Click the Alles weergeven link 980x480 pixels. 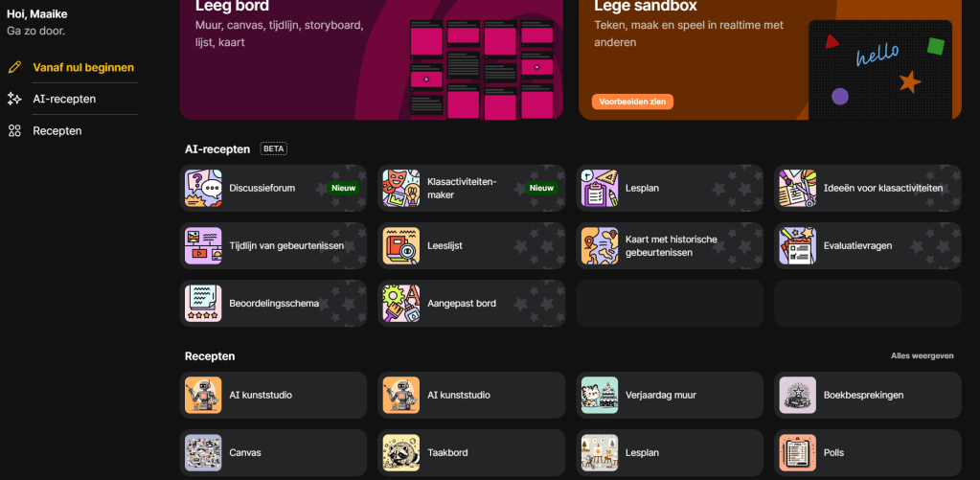tap(922, 355)
